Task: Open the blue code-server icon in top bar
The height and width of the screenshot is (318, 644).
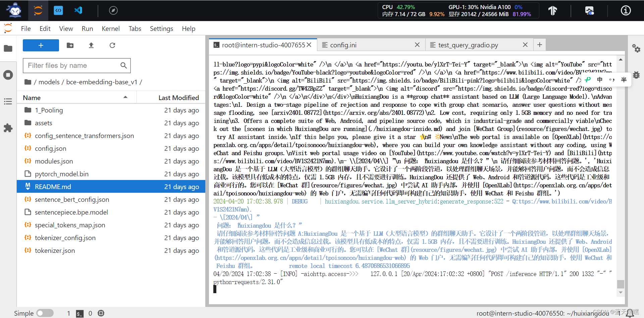Action: click(x=58, y=10)
